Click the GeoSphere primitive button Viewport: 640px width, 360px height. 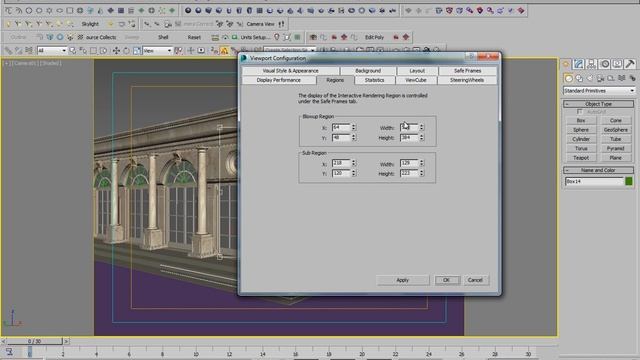pyautogui.click(x=616, y=130)
